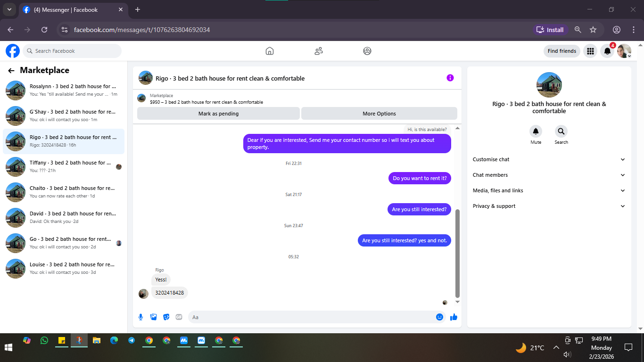This screenshot has height=362, width=644.
Task: Send a thumbs-up like
Action: 454,317
